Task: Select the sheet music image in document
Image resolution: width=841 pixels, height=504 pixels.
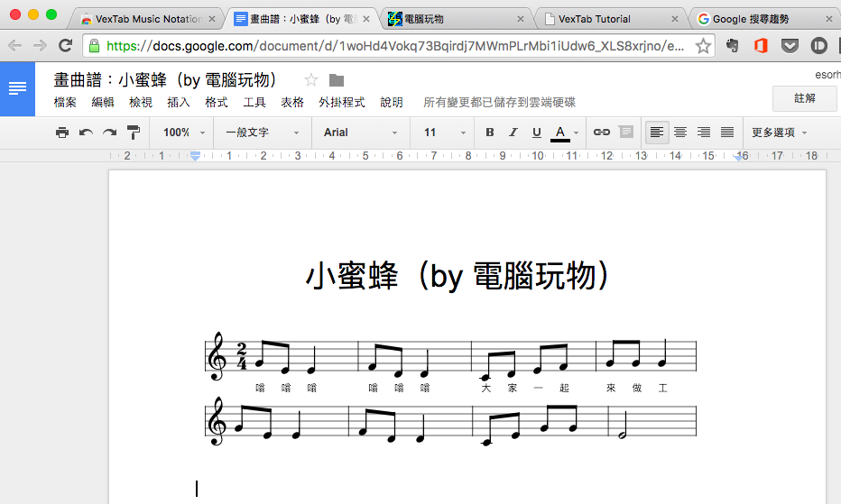Action: 451,389
